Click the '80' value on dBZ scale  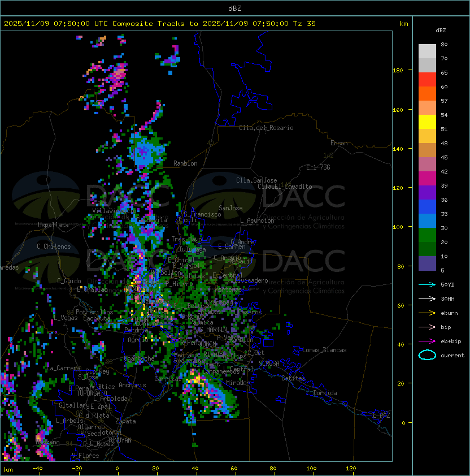tap(444, 44)
